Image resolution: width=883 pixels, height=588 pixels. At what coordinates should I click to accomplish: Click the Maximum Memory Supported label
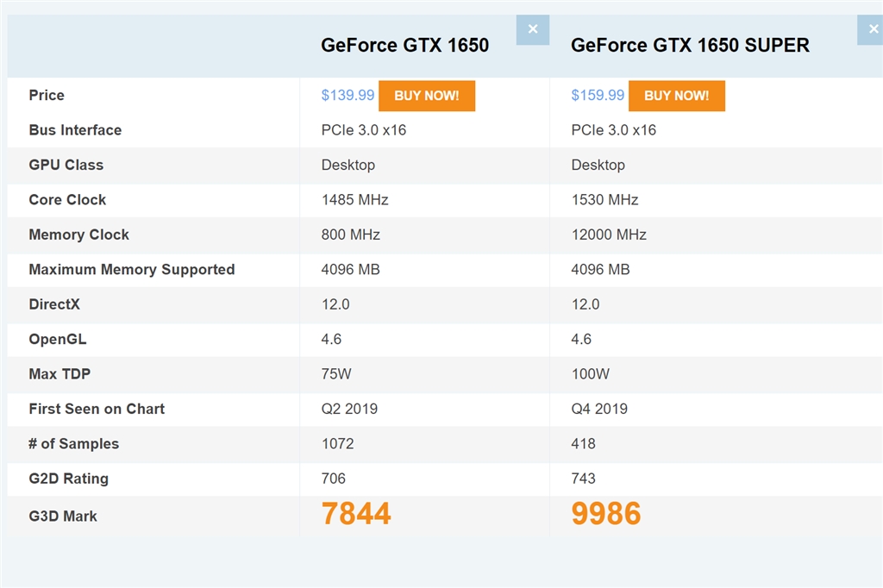point(132,270)
